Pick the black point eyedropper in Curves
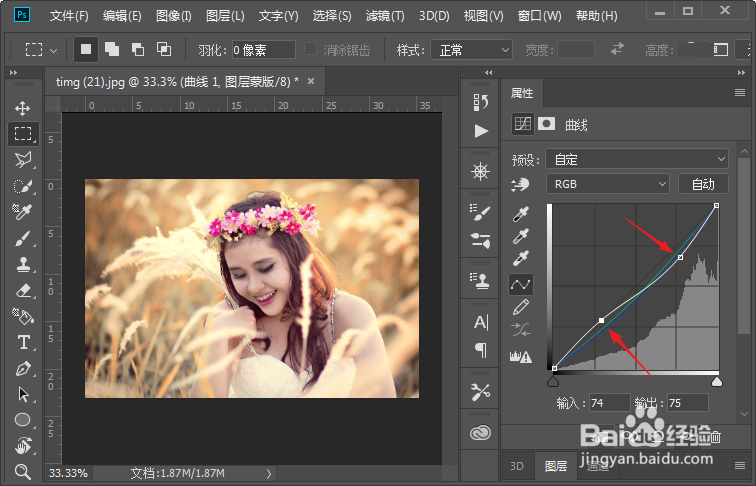 coord(521,214)
